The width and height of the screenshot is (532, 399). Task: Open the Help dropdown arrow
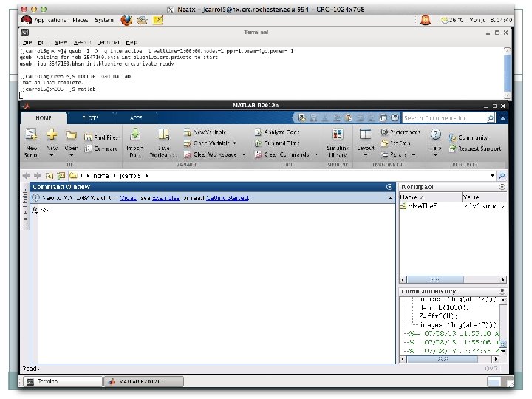(436, 155)
